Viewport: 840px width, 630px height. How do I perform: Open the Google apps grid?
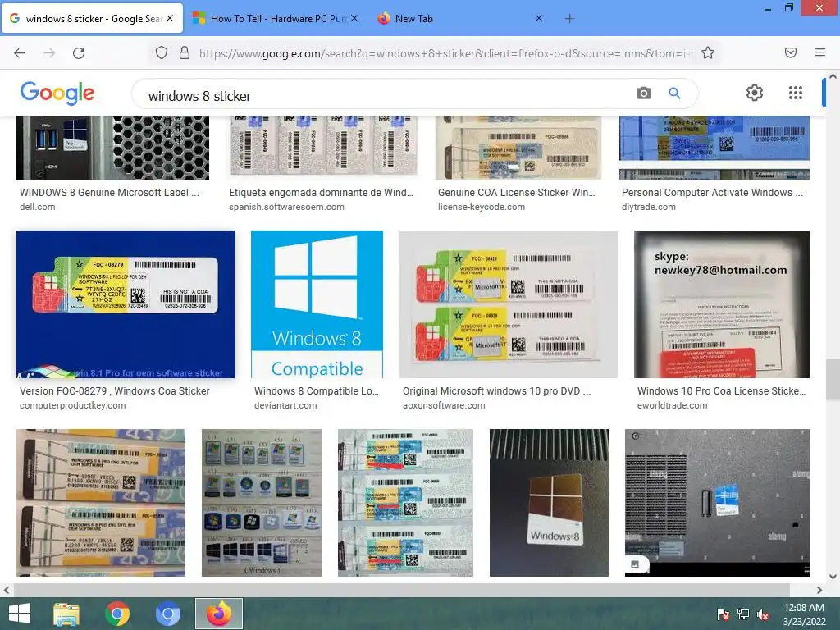click(x=796, y=93)
